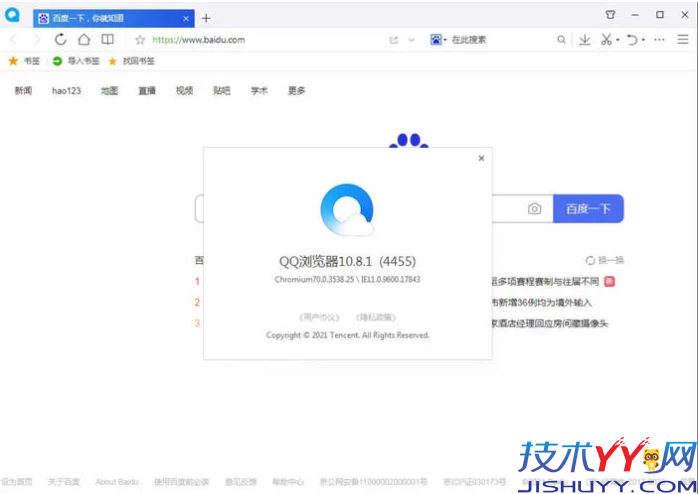Click the QQ Browser logo icon

coord(12,15)
